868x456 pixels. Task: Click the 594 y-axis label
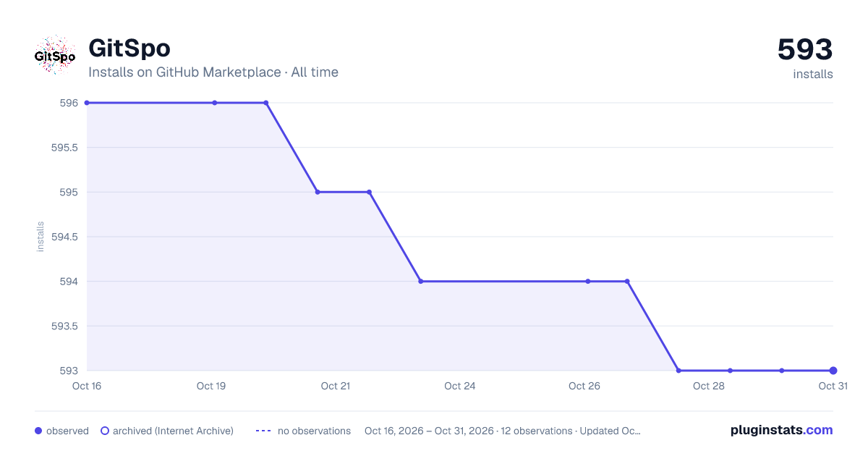69,282
